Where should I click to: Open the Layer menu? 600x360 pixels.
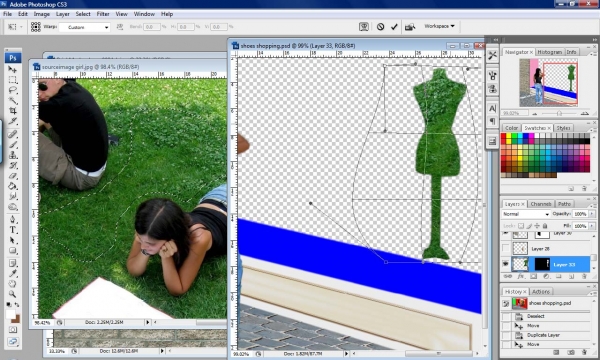click(62, 14)
